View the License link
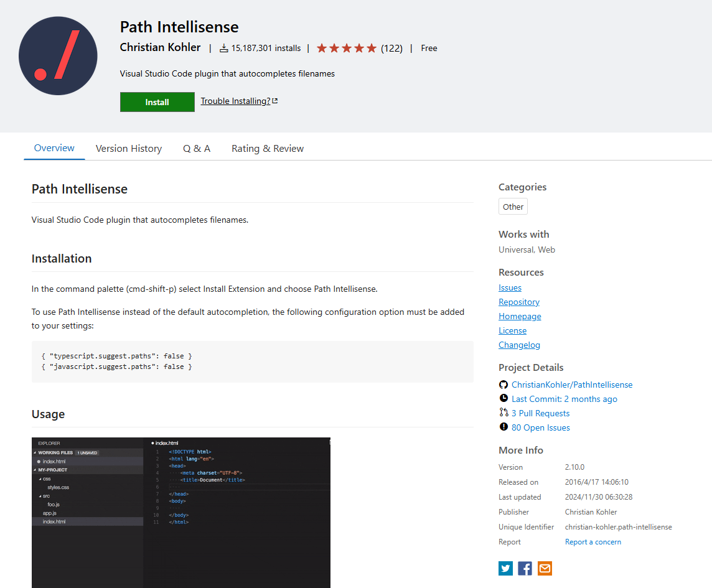The height and width of the screenshot is (588, 712). (x=512, y=330)
